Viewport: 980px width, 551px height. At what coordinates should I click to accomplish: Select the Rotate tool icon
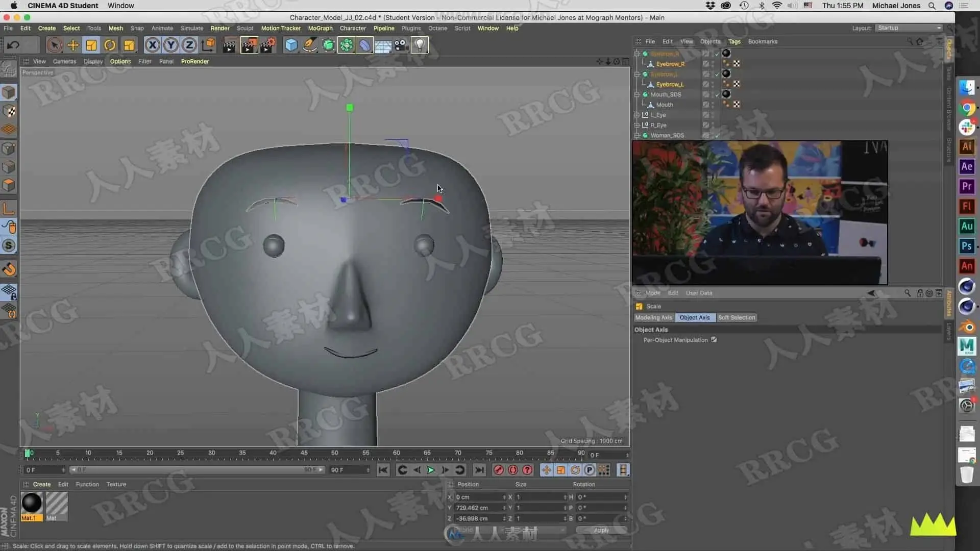(110, 45)
